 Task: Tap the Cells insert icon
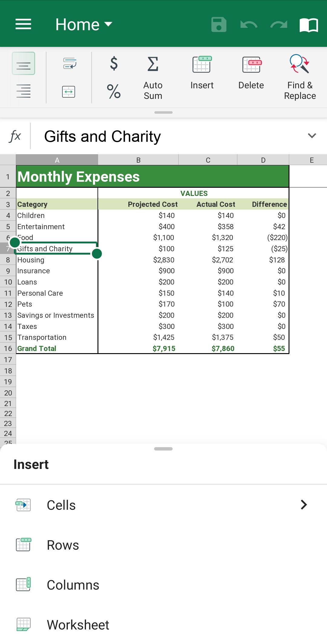(23, 505)
